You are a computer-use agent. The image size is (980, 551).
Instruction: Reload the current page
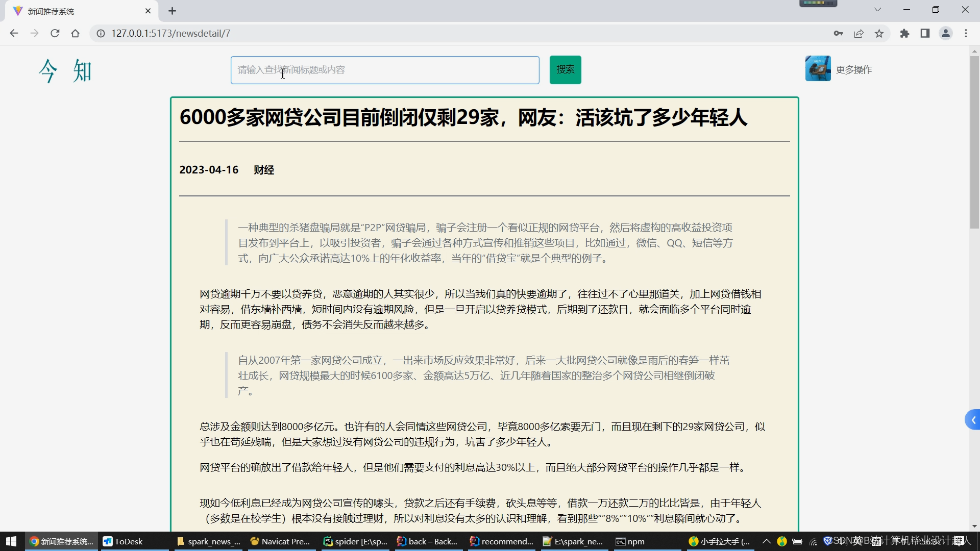pyautogui.click(x=55, y=33)
